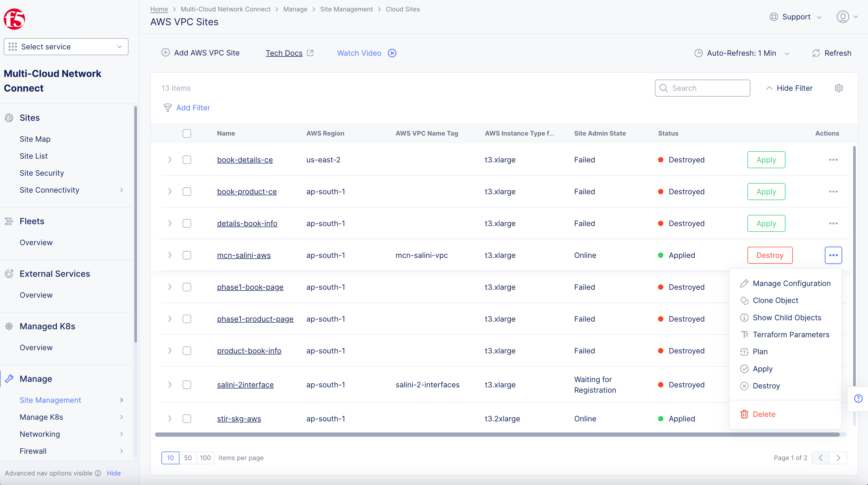Hide advanced nav options link
The image size is (868, 485).
(x=114, y=473)
